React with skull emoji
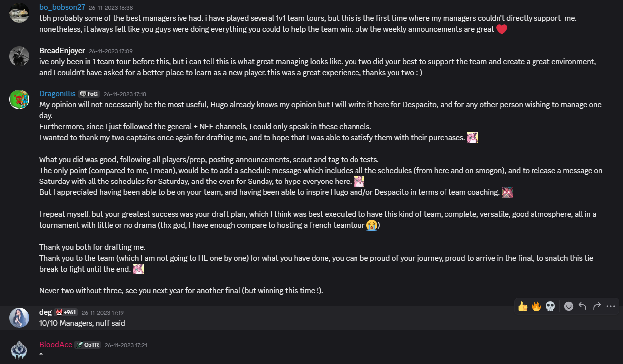The height and width of the screenshot is (364, 623). tap(550, 306)
